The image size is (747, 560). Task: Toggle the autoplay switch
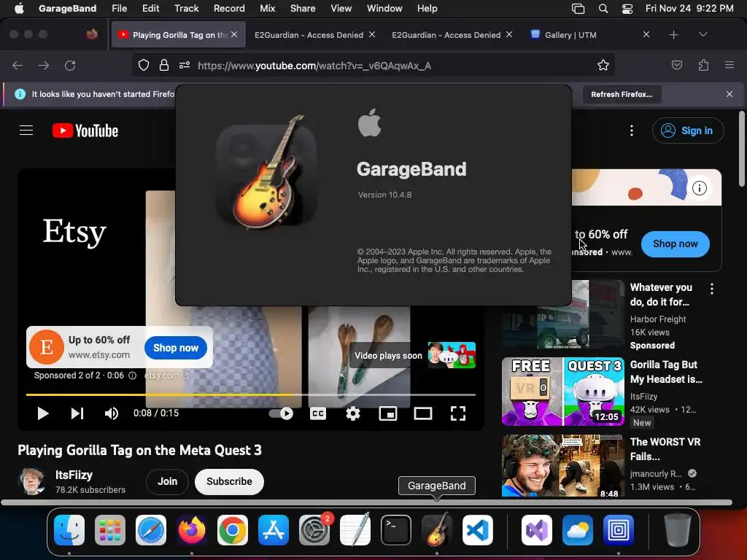coord(281,413)
